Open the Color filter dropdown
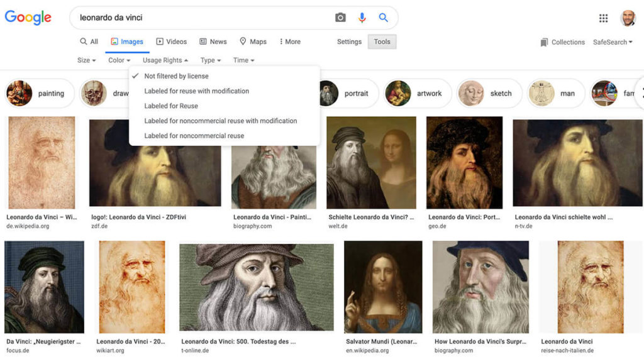 (119, 60)
